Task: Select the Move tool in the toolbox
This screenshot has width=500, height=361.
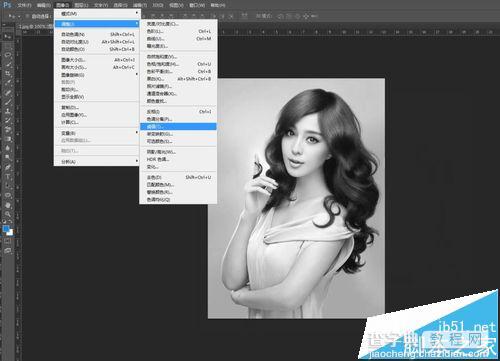Action: tap(8, 36)
